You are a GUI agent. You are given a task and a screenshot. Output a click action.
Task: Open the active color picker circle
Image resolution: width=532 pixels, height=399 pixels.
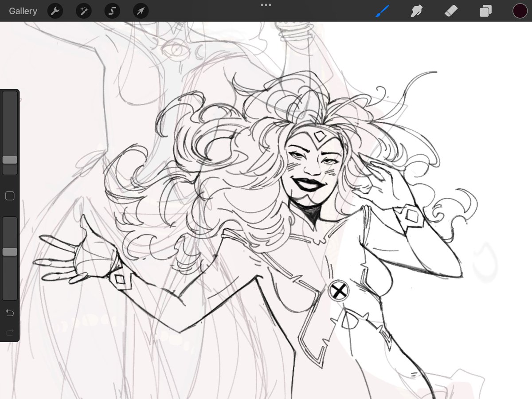point(520,11)
